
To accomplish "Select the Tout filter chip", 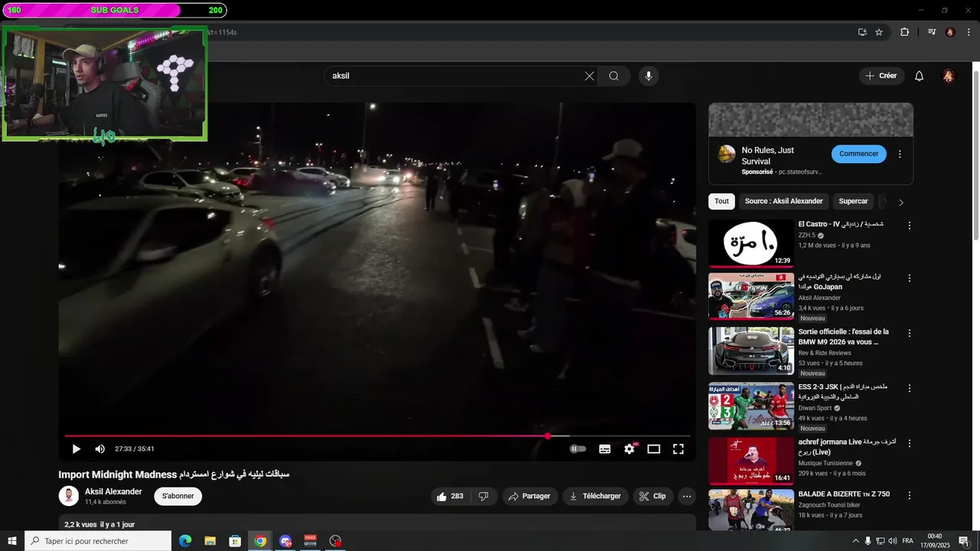I will point(721,201).
